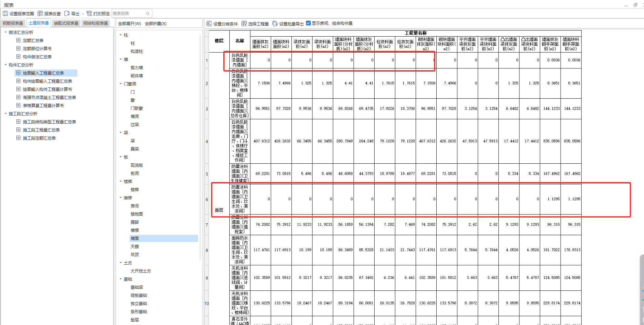Click the magnifier icon in 搜索报表 box
The image size is (644, 325).
147,13
